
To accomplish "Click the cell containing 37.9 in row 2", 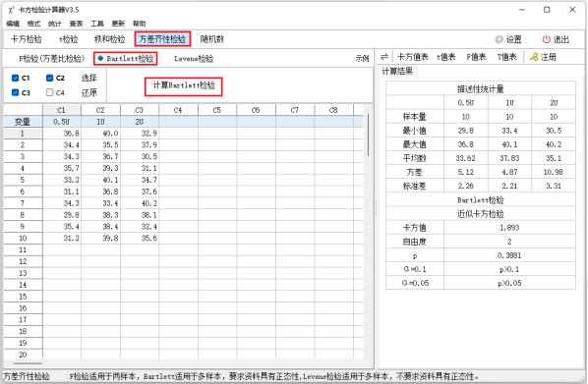I will [140, 145].
